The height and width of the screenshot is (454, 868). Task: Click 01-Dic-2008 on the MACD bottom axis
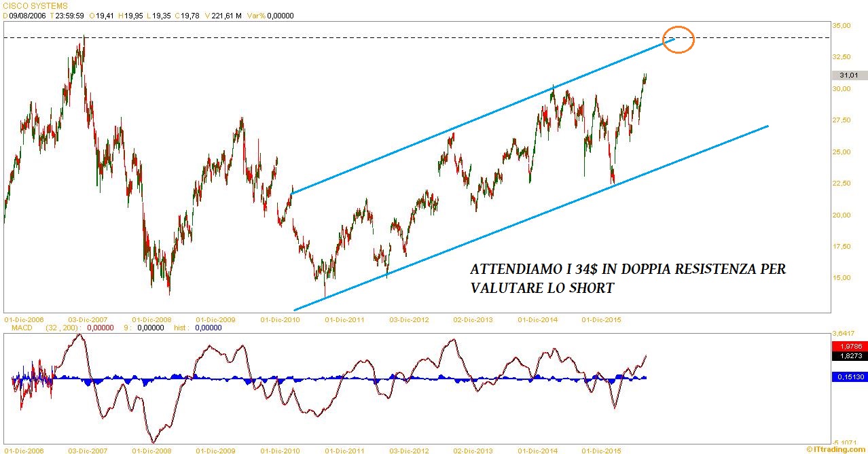pos(151,450)
